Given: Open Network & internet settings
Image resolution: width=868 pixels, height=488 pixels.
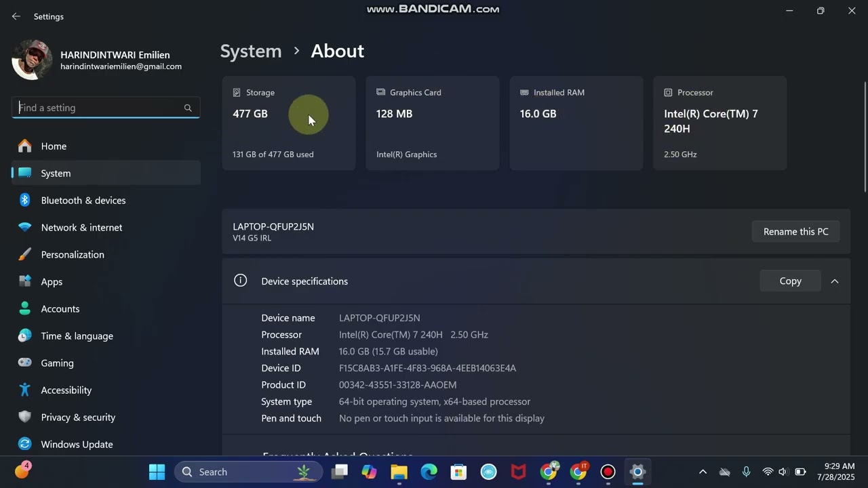Looking at the screenshot, I should click(x=106, y=228).
